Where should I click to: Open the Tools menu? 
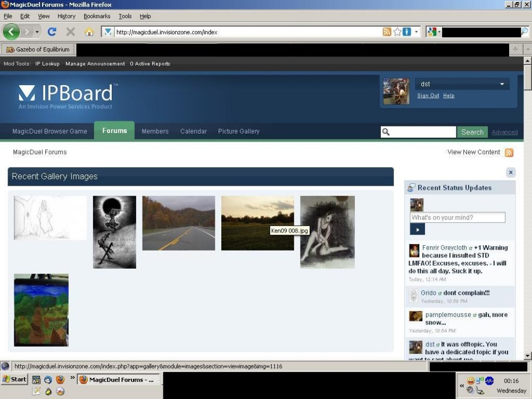[125, 16]
